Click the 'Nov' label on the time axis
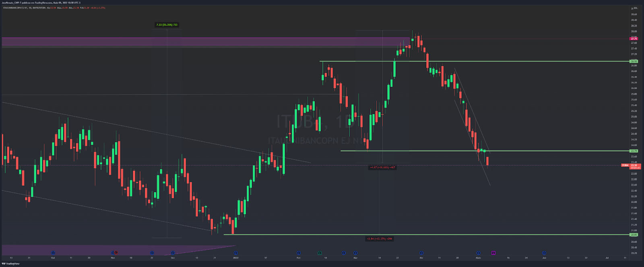The height and width of the screenshot is (267, 644). pos(113,258)
